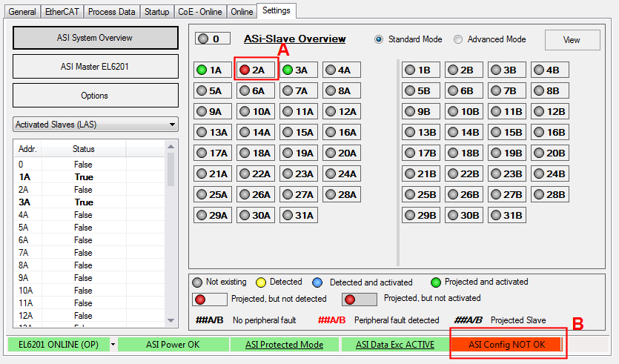This screenshot has width=619, height=364.
Task: Click the red 2A slave indicator
Action: (256, 70)
